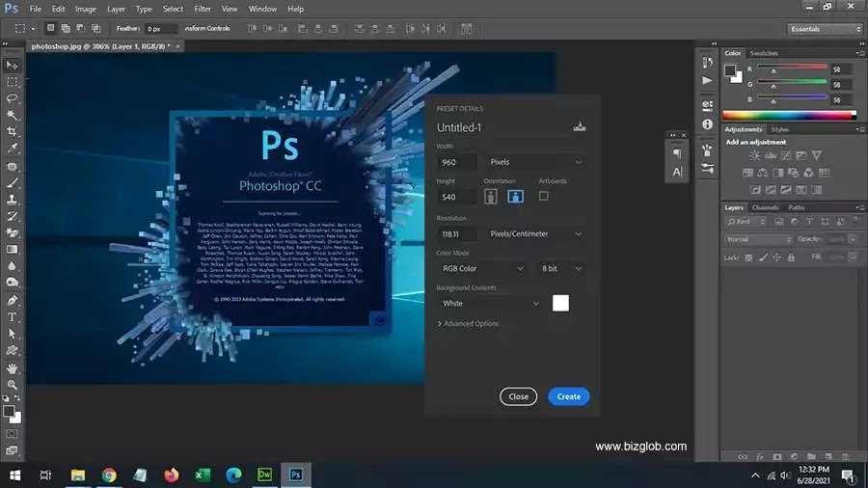Open the Info panel icon
The height and width of the screenshot is (488, 868).
(x=708, y=124)
